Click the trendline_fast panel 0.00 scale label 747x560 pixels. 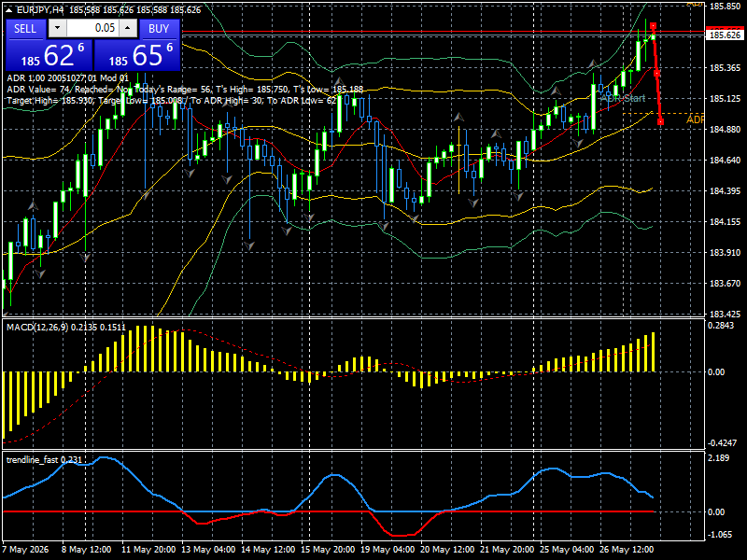tap(716, 511)
